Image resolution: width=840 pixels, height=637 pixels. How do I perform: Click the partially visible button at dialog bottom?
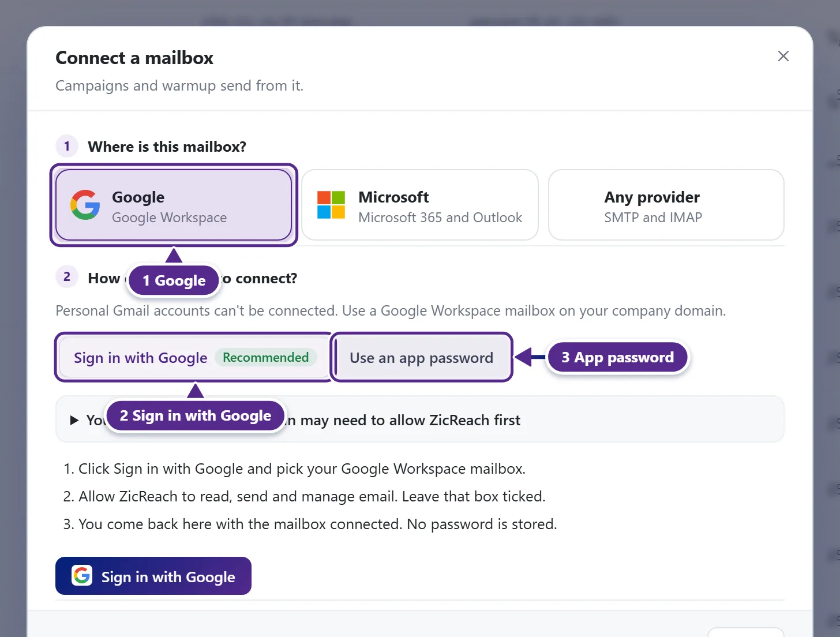coord(745,632)
